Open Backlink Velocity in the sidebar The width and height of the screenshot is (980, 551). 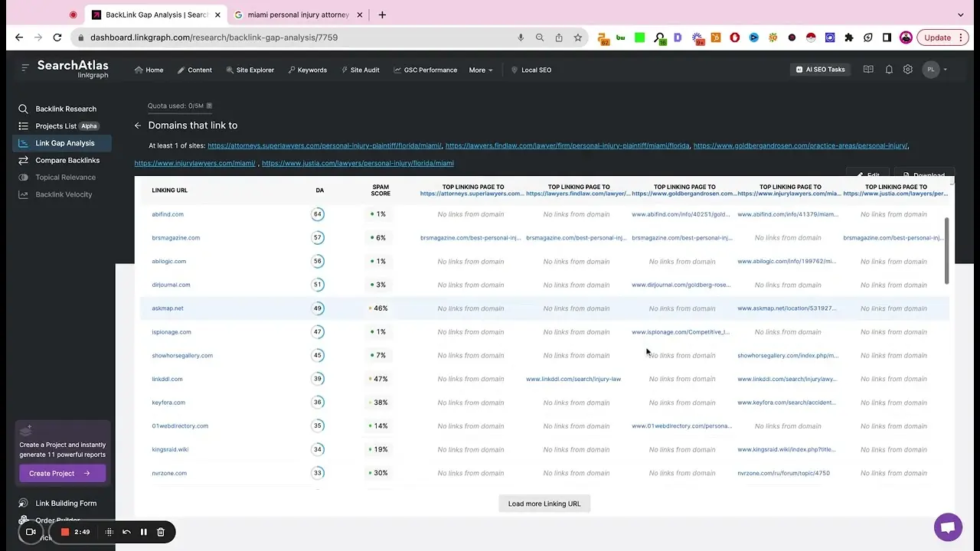(x=62, y=194)
